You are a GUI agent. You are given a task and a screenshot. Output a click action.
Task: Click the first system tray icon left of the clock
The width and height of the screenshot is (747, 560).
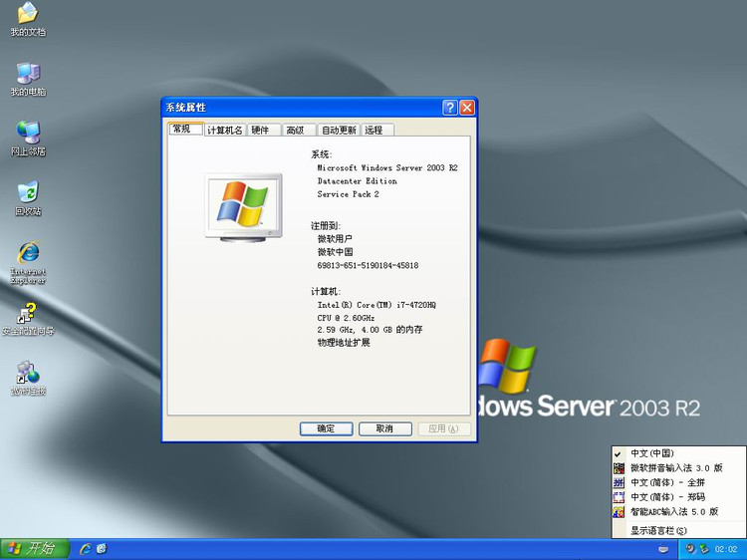690,549
